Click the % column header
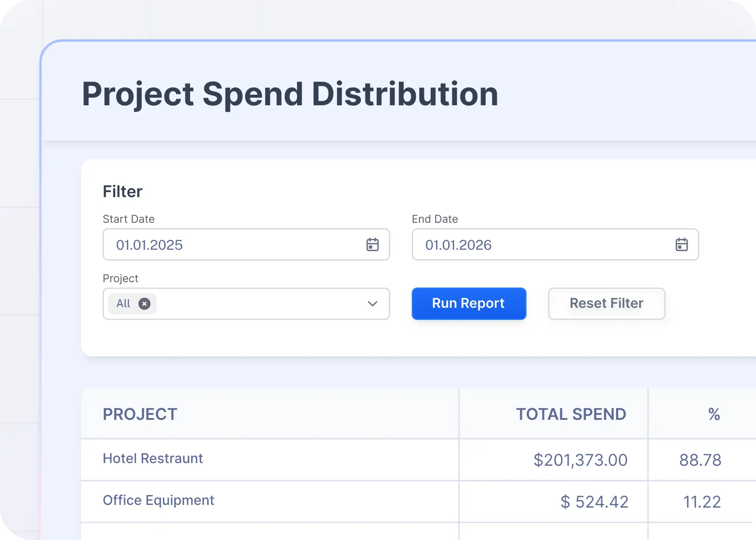The height and width of the screenshot is (540, 756). (x=714, y=414)
